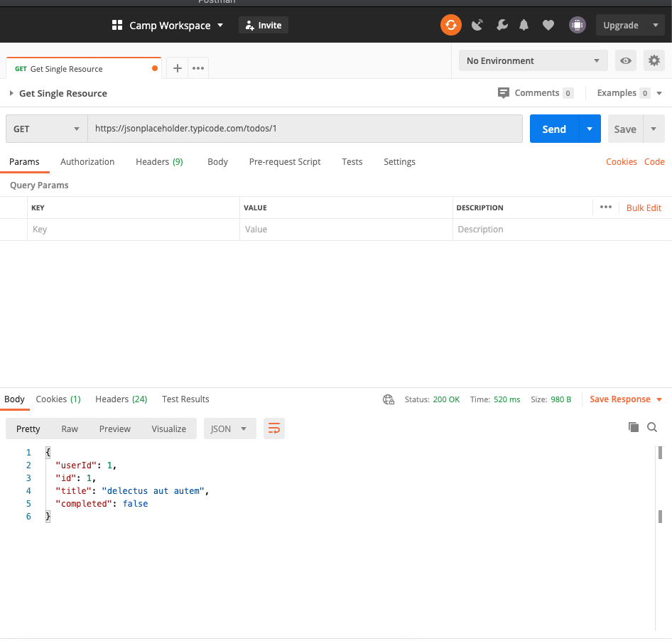
Task: Expand Examples dropdown
Action: [x=659, y=93]
